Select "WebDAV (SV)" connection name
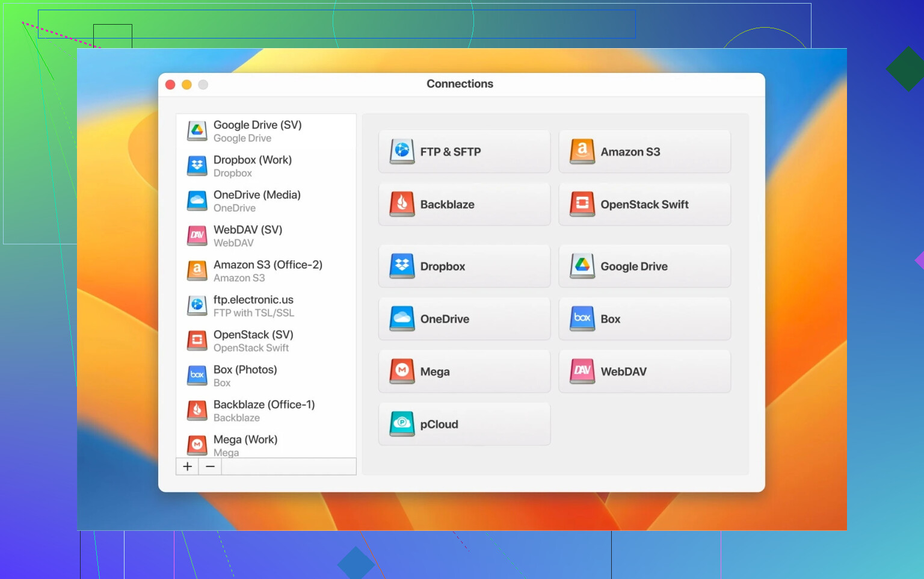 [248, 229]
